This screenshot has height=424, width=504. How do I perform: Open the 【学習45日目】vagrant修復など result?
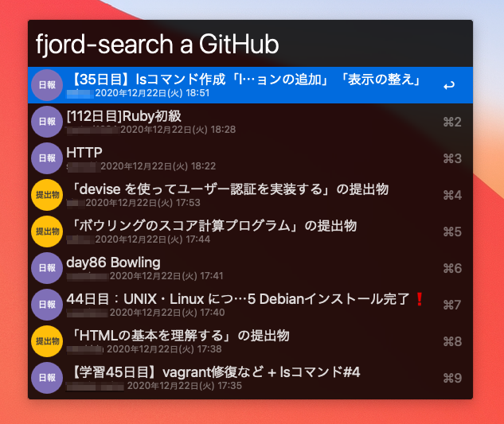[250, 378]
